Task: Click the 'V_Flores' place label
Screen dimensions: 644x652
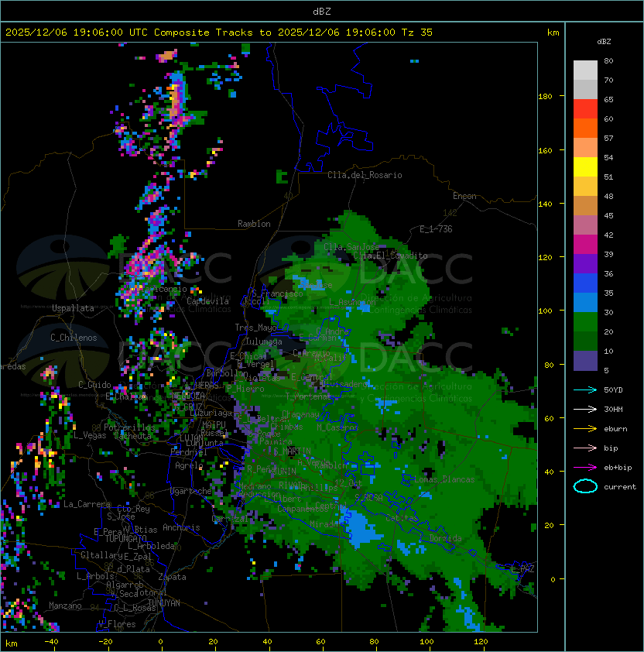Action: (117, 624)
